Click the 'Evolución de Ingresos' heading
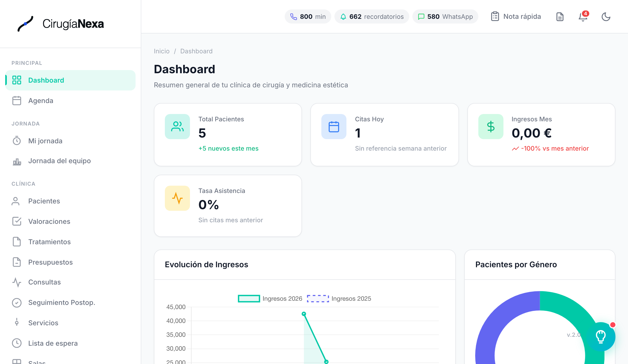 206,265
